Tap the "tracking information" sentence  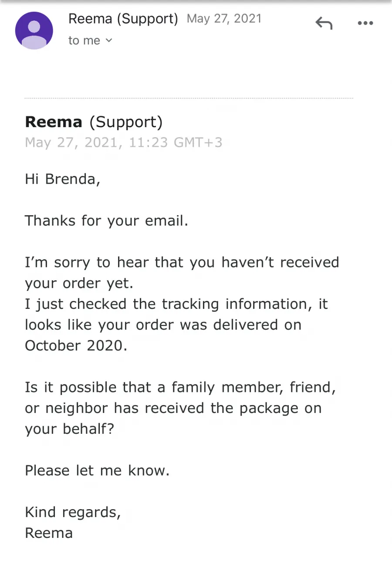[176, 325]
